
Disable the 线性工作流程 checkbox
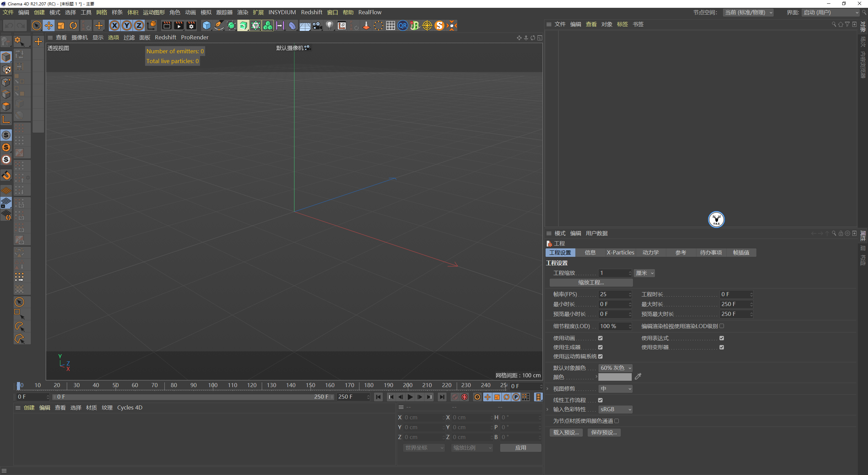tap(600, 400)
